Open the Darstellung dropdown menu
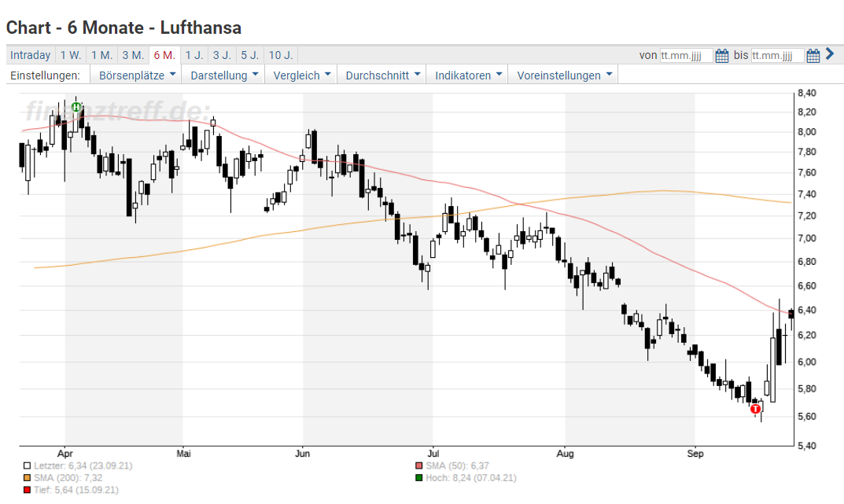The height and width of the screenshot is (504, 844). [x=224, y=75]
